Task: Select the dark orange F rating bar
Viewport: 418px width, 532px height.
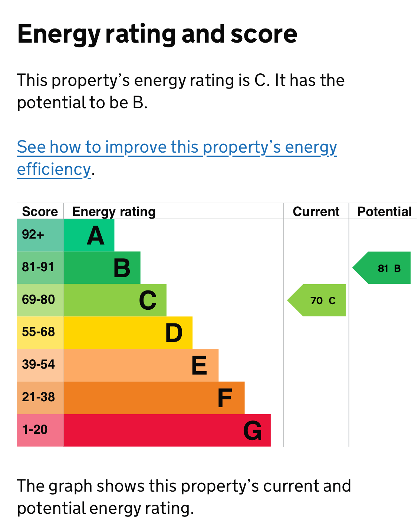Action: tap(154, 398)
